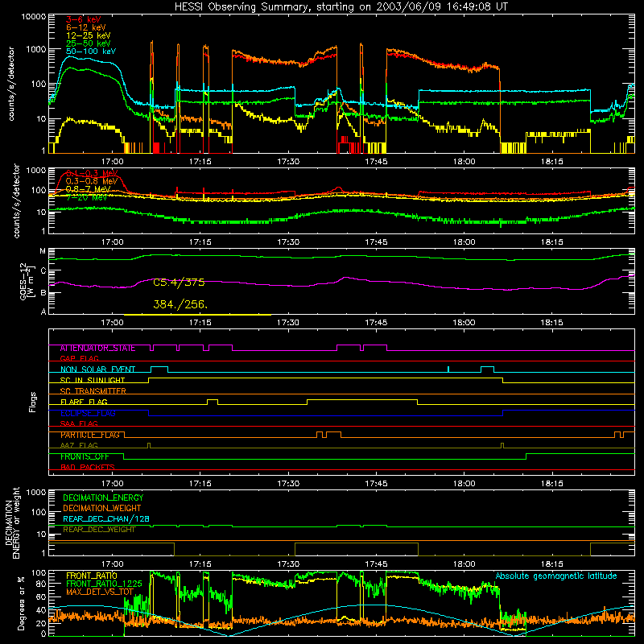Click the green 7-20 MeV legend label

point(87,197)
